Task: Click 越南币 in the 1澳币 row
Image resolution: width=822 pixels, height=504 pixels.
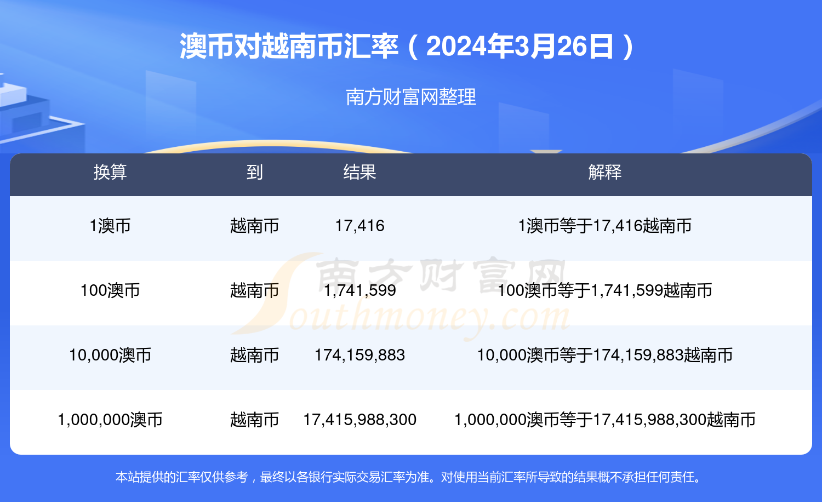Action: [254, 226]
